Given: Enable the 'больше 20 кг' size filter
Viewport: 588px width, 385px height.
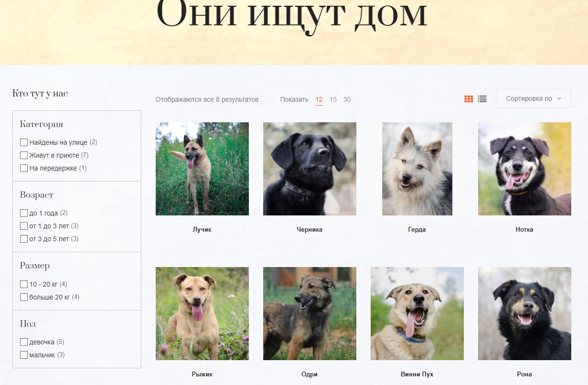Looking at the screenshot, I should pyautogui.click(x=24, y=297).
